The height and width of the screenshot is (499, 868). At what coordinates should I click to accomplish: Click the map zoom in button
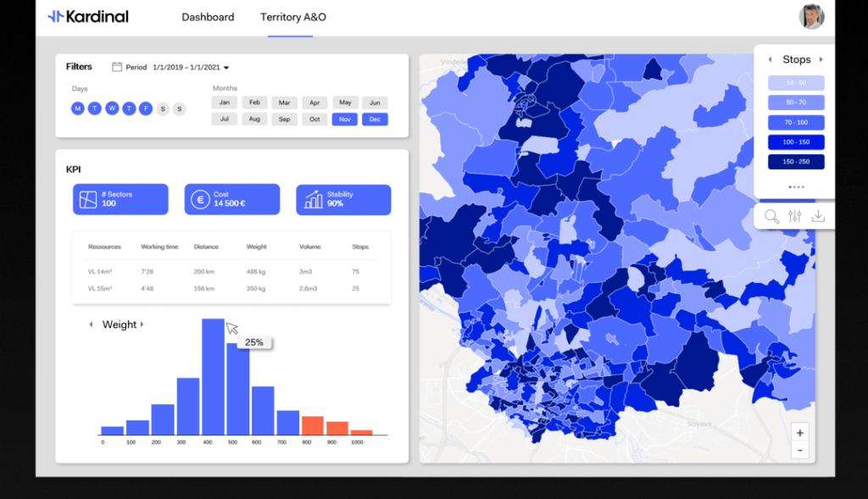pos(799,432)
